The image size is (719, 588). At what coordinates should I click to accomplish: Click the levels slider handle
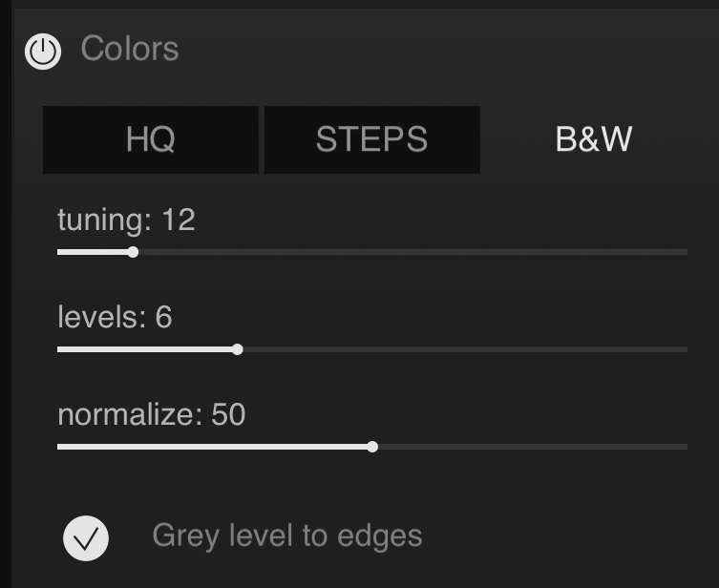(238, 349)
